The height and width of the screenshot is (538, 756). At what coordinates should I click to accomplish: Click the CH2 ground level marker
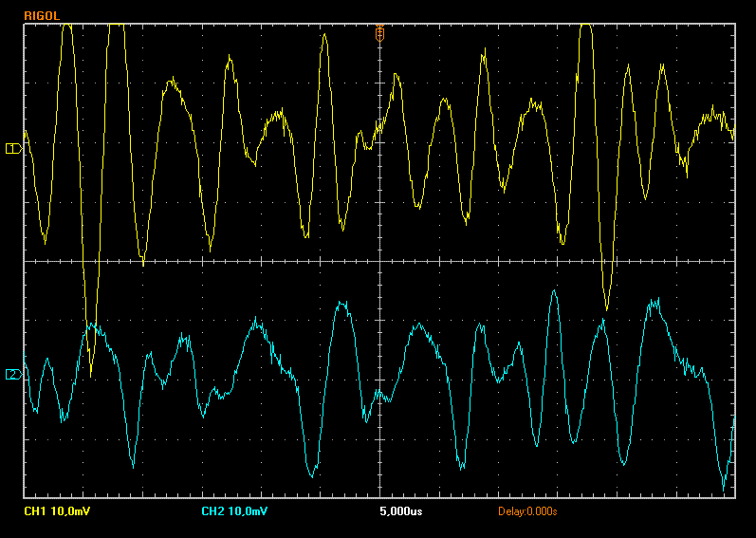pyautogui.click(x=13, y=375)
